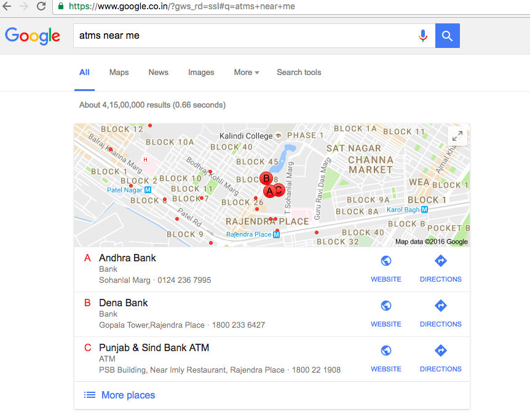This screenshot has width=530, height=420.
Task: Open Punjab & Sind Bank ATM listing title
Action: 154,347
